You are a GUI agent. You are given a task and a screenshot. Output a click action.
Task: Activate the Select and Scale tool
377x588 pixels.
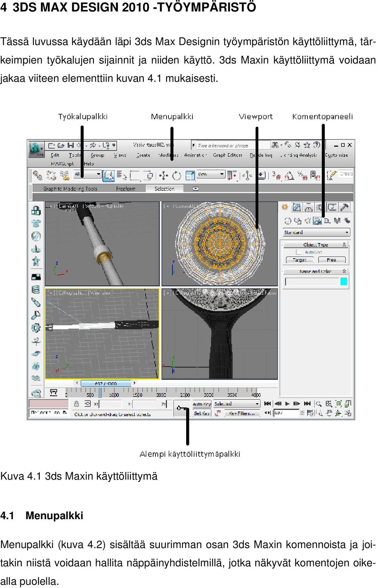pos(190,175)
